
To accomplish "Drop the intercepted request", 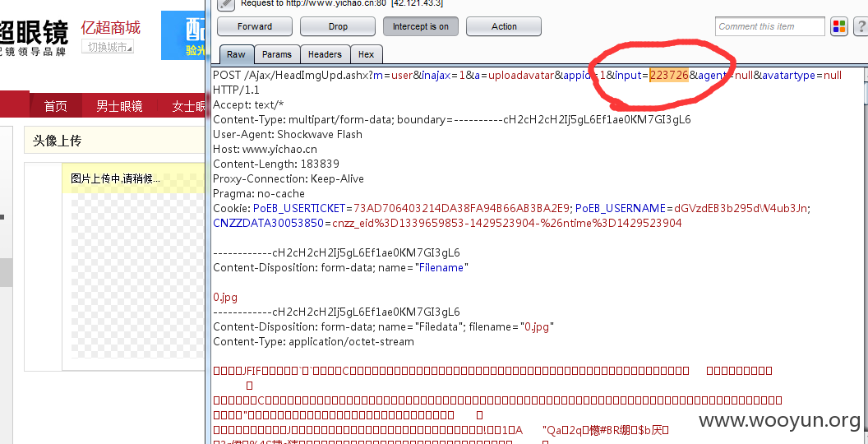I will coord(338,26).
